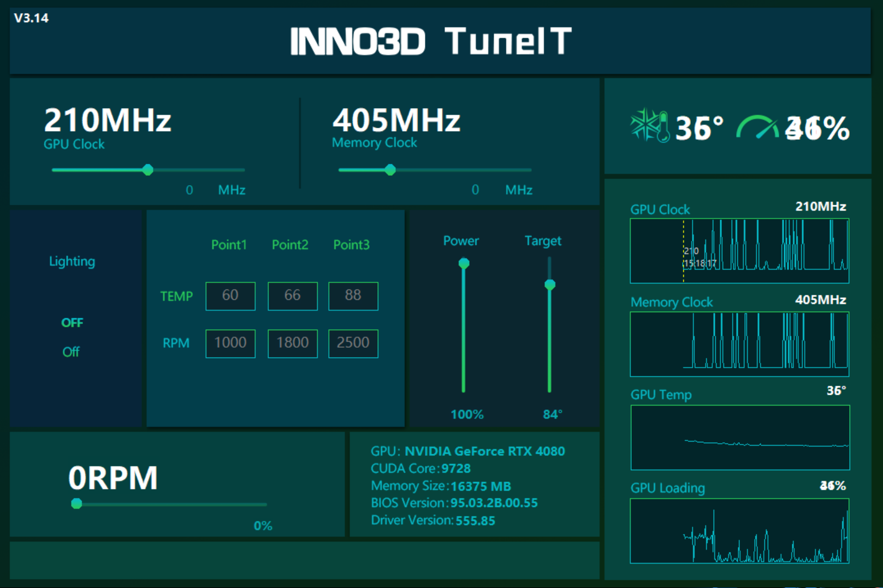The height and width of the screenshot is (588, 883).
Task: Adjust the GPU Clock offset slider handle
Action: 147,170
